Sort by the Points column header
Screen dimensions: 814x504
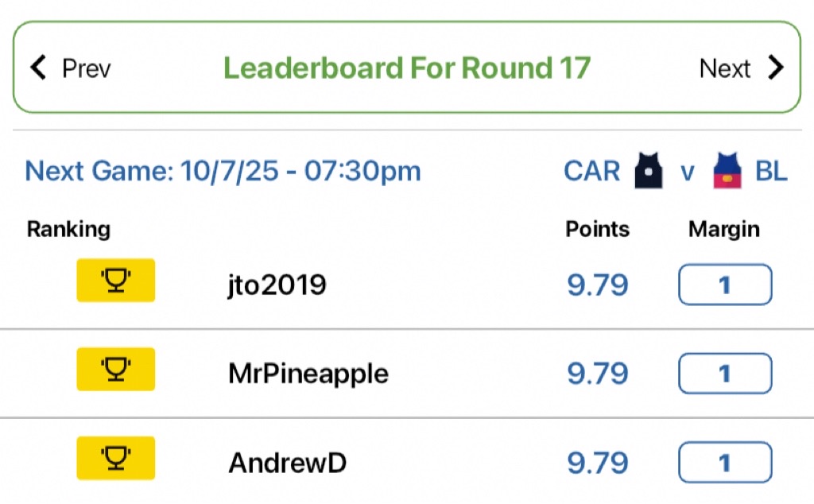(x=598, y=229)
